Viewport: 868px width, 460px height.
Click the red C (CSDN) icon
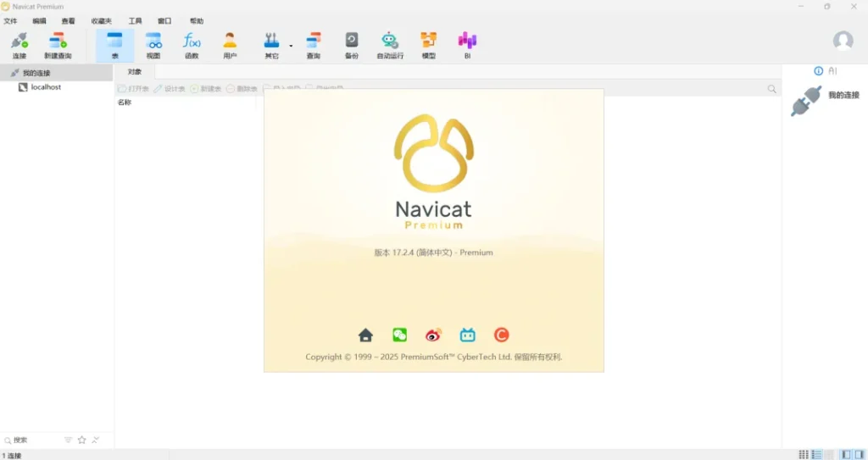(502, 335)
